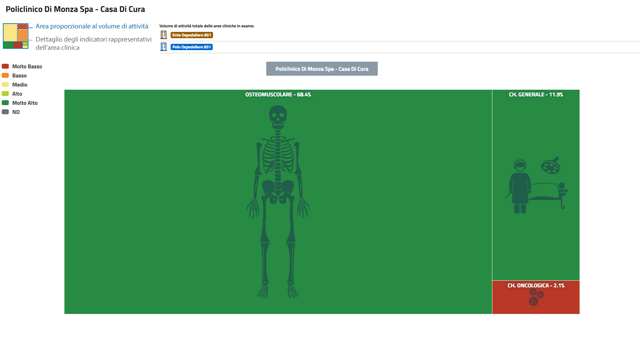Click the brown Ente Ospedaliero building icon

point(164,35)
